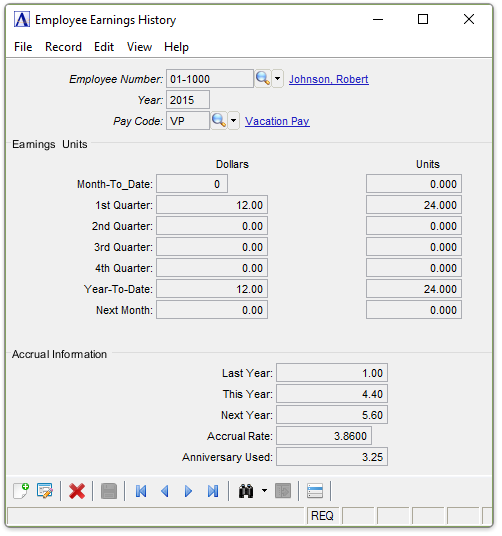
Task: Expand the binoculars Find options arrow
Action: tap(264, 491)
